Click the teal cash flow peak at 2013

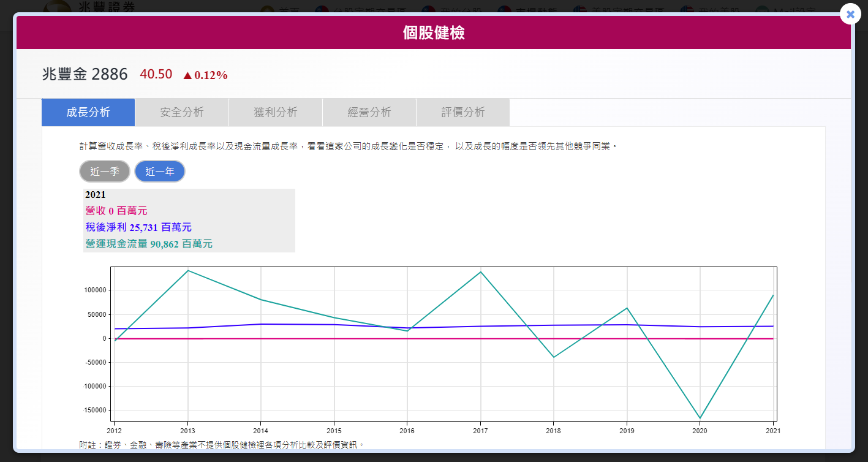pos(187,270)
